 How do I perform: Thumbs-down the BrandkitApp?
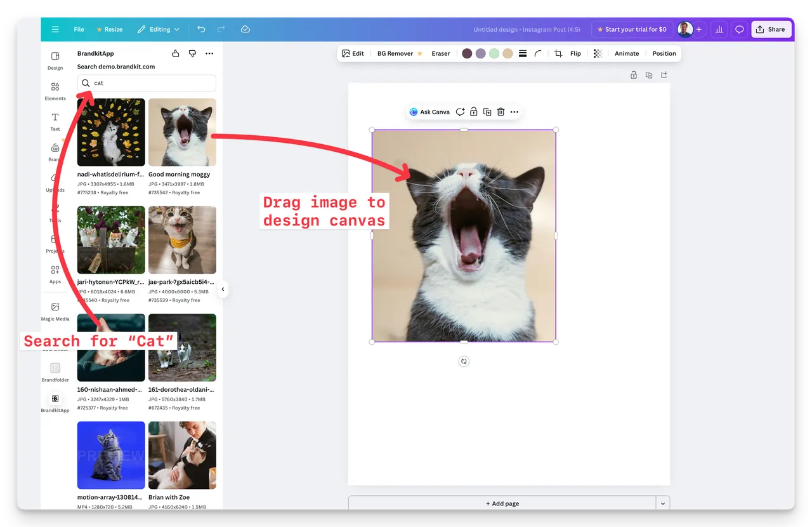(192, 53)
